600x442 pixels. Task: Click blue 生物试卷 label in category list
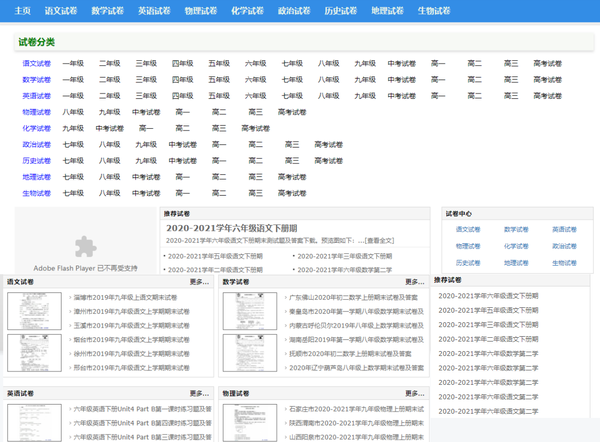[37, 193]
